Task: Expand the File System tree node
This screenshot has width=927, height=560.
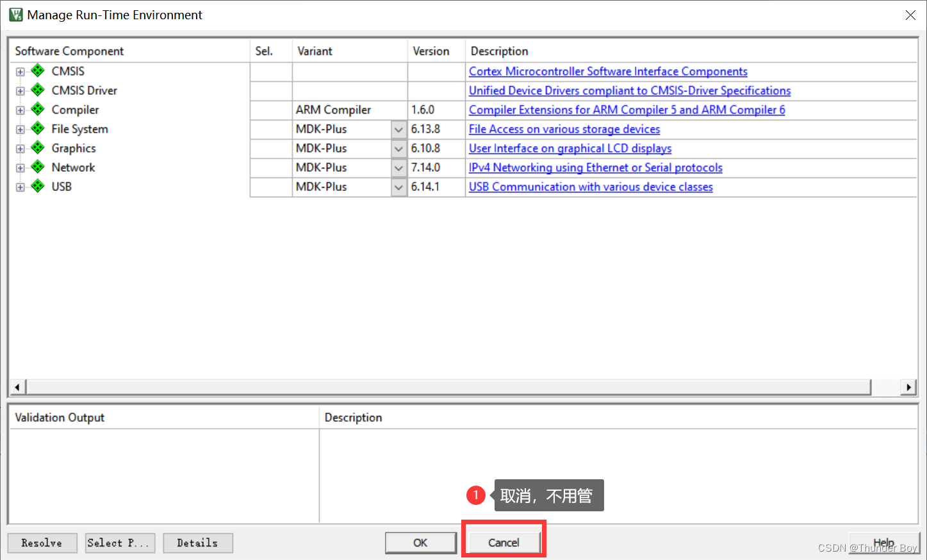Action: (x=21, y=129)
